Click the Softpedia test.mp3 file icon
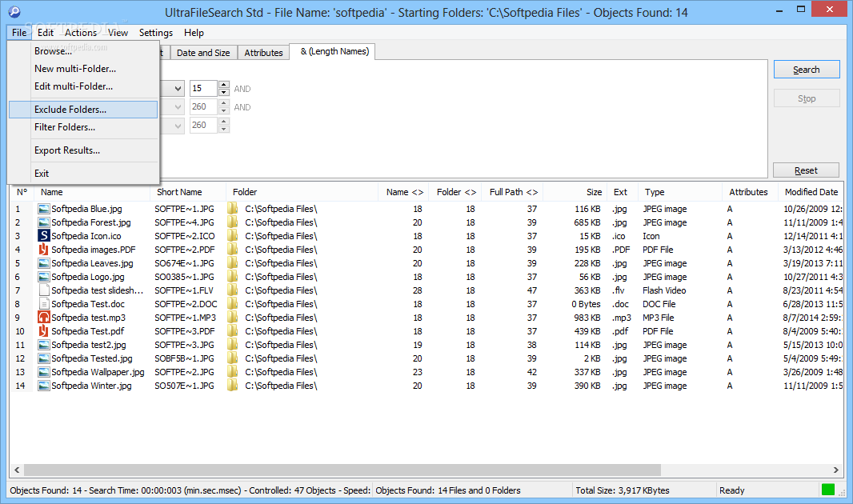Viewport: 853px width, 504px height. 43,318
